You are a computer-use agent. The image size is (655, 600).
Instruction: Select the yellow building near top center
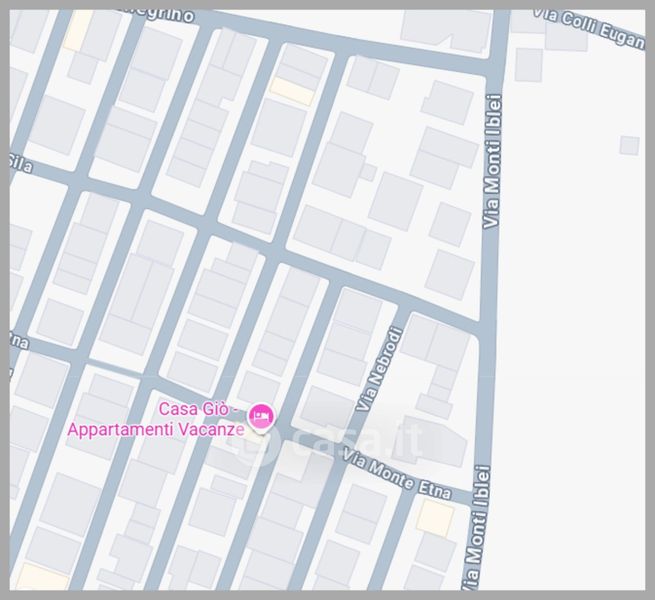tap(292, 92)
